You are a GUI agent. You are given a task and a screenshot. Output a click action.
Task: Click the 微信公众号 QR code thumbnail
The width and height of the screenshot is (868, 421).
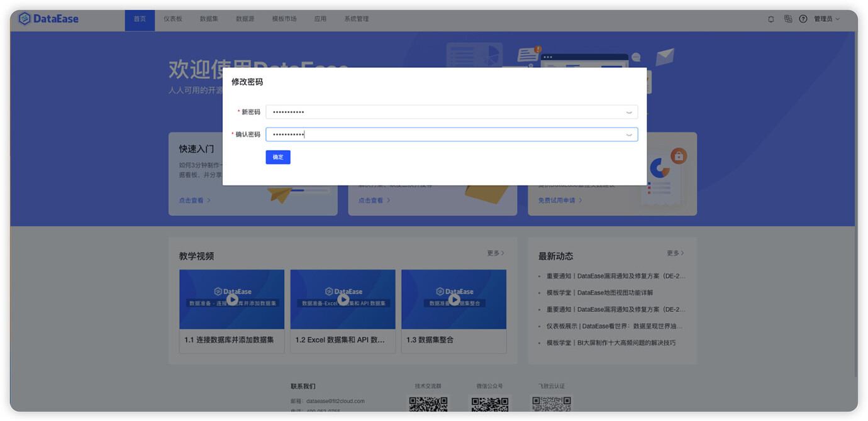(489, 405)
